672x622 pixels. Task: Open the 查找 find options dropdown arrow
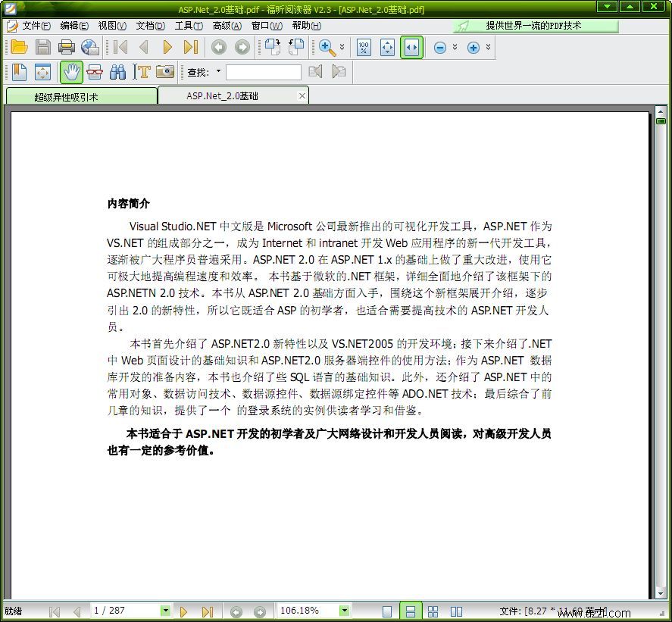coord(219,71)
